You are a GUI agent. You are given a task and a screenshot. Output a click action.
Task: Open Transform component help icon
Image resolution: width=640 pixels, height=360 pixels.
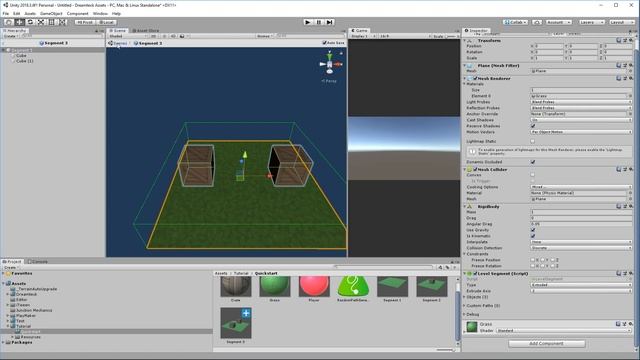(619, 40)
